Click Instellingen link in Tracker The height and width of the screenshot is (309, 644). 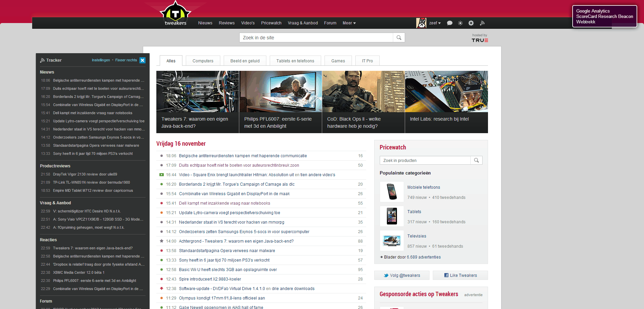101,60
